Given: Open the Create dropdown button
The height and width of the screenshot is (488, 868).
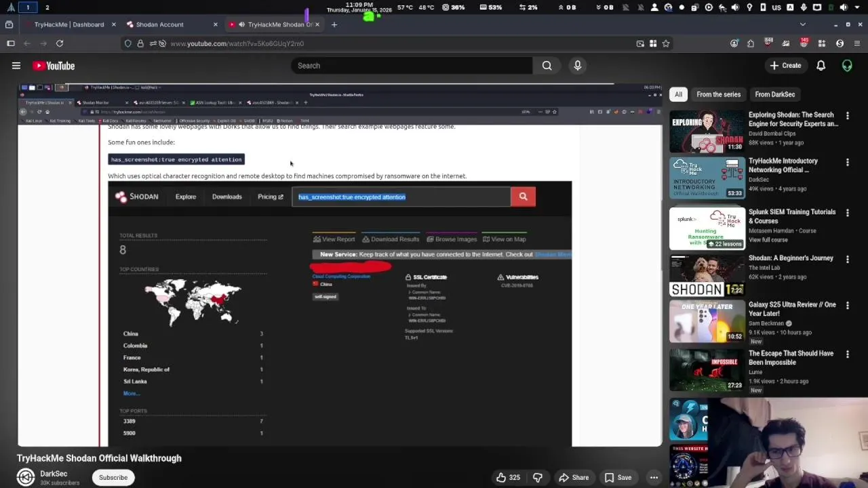Looking at the screenshot, I should 785,66.
